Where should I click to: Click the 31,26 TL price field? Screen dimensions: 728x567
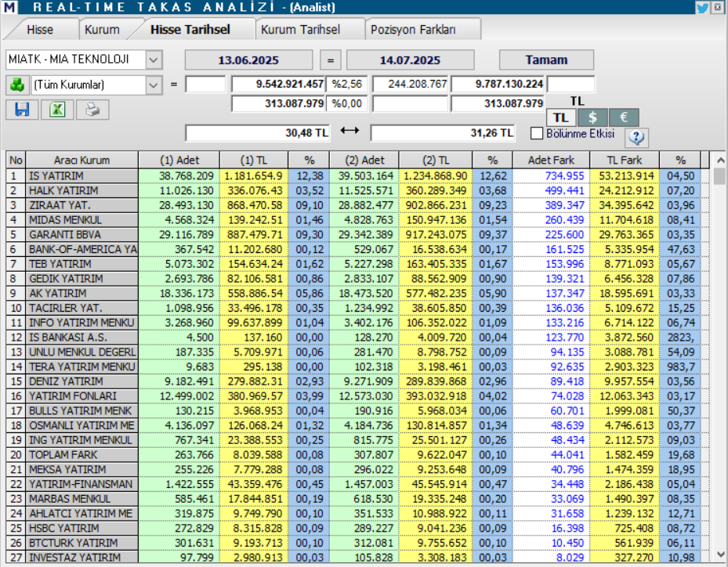443,133
